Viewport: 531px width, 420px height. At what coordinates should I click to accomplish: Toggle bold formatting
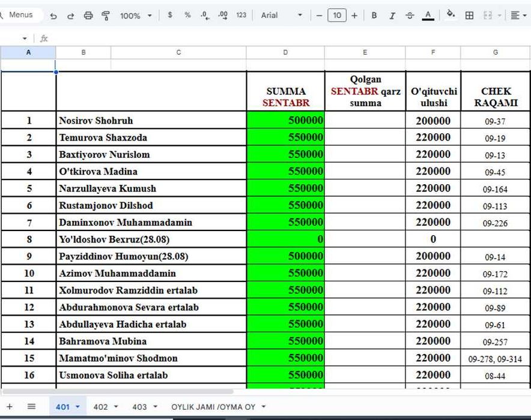(x=374, y=16)
